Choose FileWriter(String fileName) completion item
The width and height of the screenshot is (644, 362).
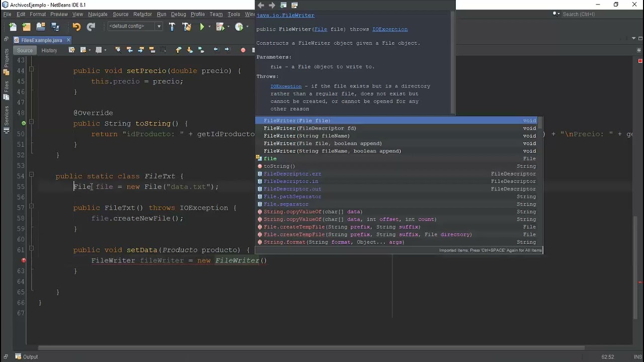pyautogui.click(x=396, y=136)
